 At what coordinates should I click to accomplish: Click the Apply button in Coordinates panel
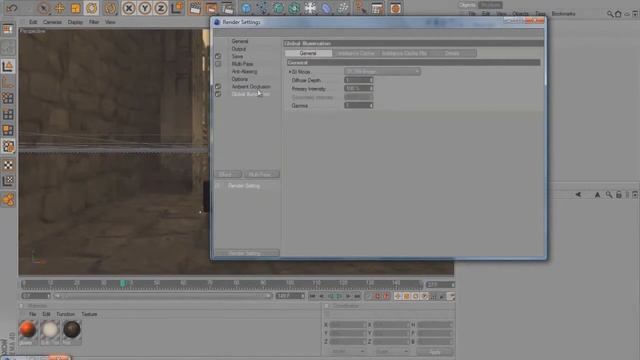pos(435,352)
